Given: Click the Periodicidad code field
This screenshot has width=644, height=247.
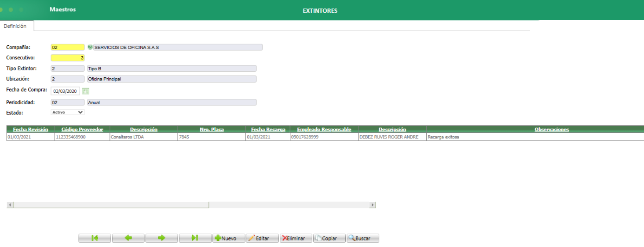Looking at the screenshot, I should (68, 102).
